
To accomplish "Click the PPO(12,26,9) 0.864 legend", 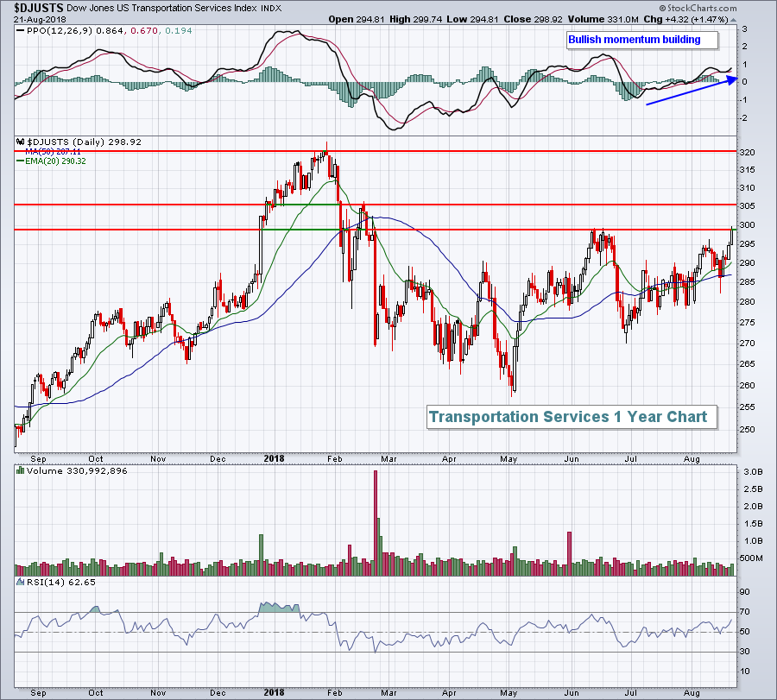I will coord(75,31).
